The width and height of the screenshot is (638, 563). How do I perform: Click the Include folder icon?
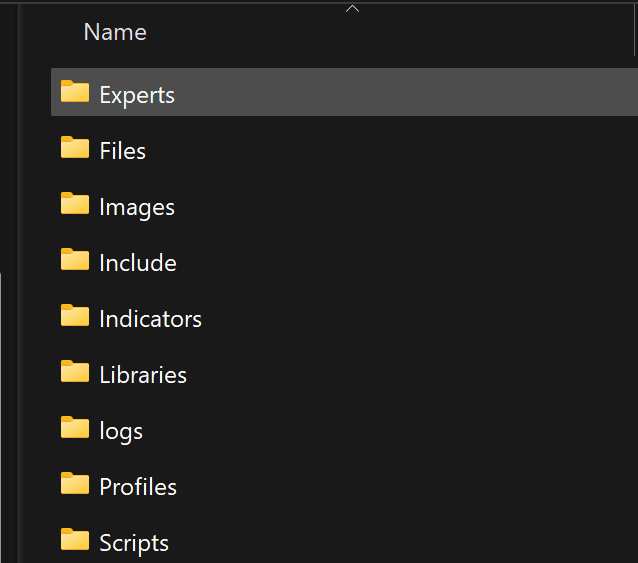click(75, 259)
